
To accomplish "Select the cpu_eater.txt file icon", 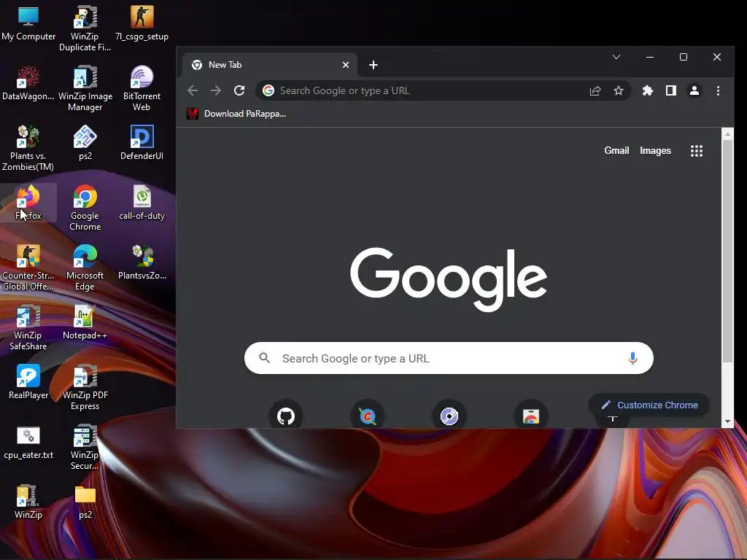I will click(x=28, y=442).
